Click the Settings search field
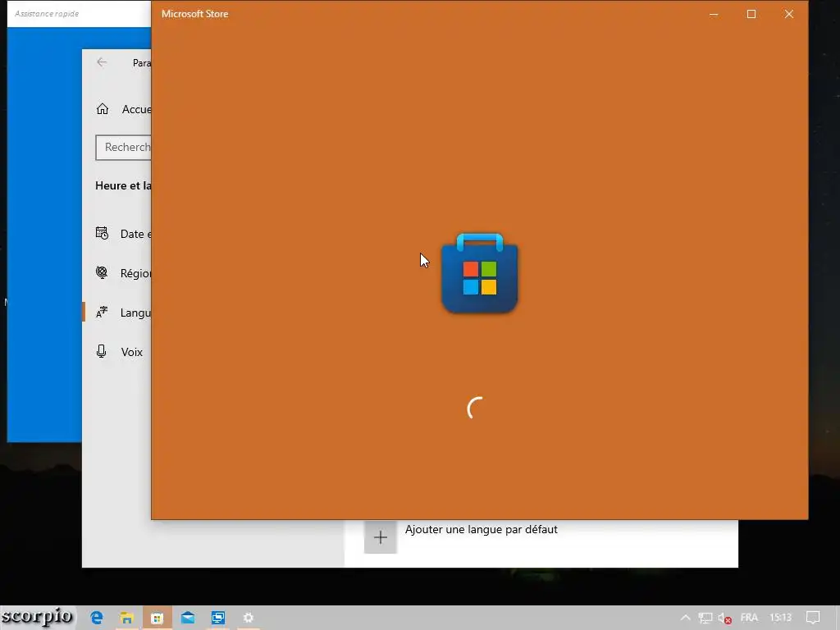The height and width of the screenshot is (630, 840). tap(123, 148)
